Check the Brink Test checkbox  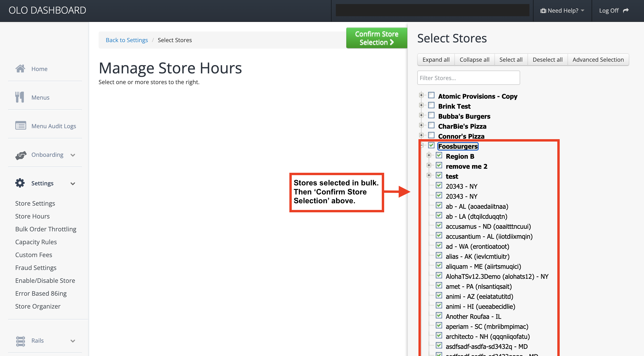click(431, 105)
